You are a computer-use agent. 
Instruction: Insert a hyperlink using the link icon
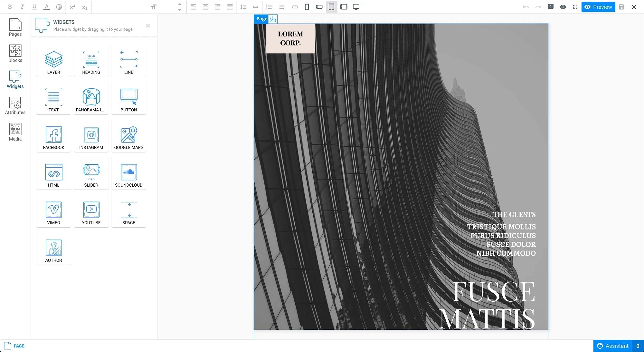(x=295, y=7)
